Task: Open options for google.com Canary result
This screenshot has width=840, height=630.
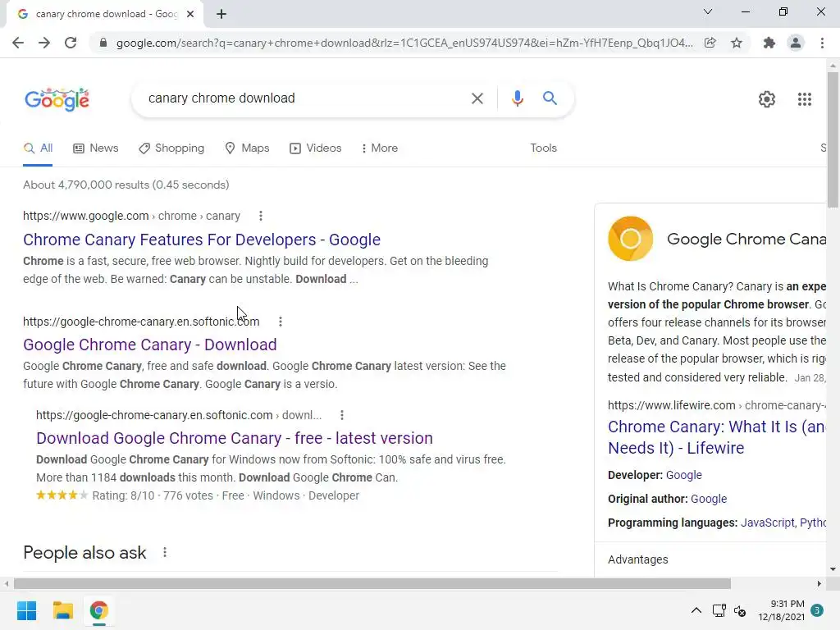Action: [x=261, y=216]
